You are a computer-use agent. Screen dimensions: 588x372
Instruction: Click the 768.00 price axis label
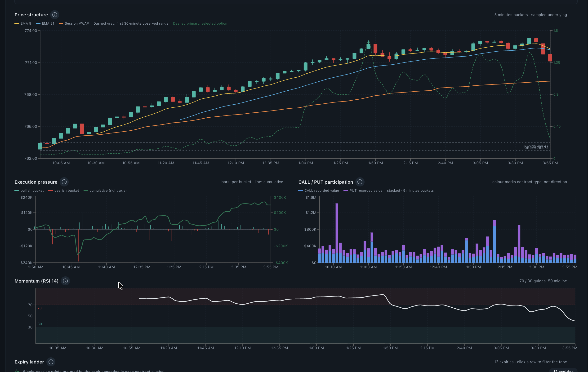pos(31,94)
